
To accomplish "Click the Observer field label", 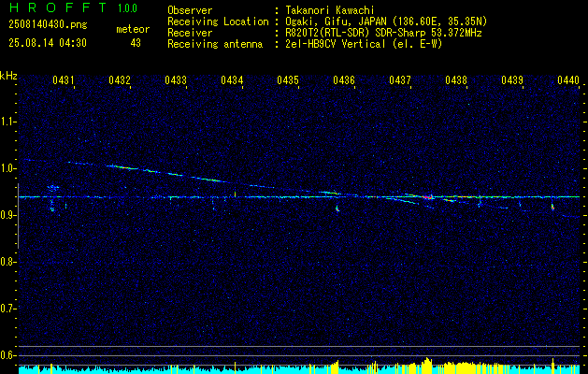I will (x=190, y=10).
